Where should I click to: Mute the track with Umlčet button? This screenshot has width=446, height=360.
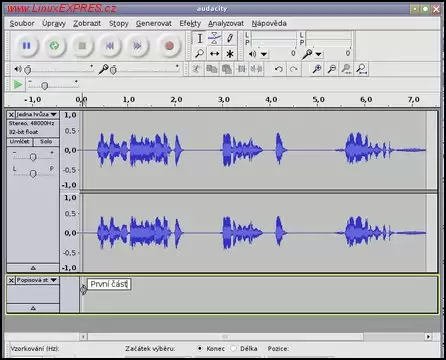20,142
